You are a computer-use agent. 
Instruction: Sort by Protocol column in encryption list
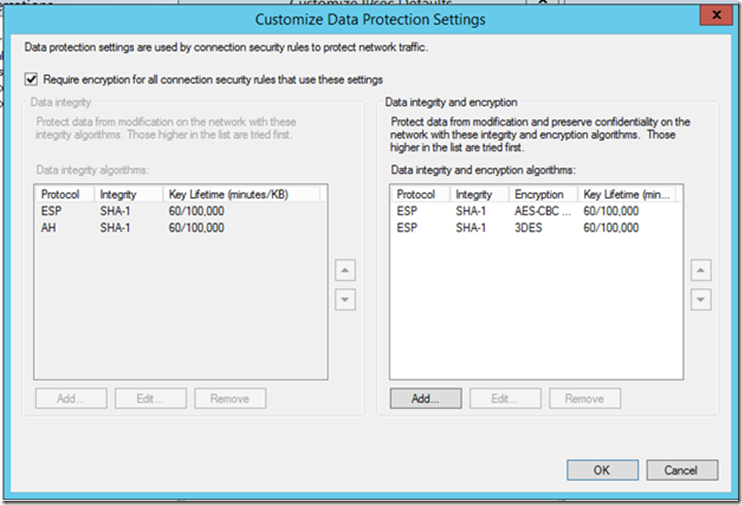pos(420,194)
